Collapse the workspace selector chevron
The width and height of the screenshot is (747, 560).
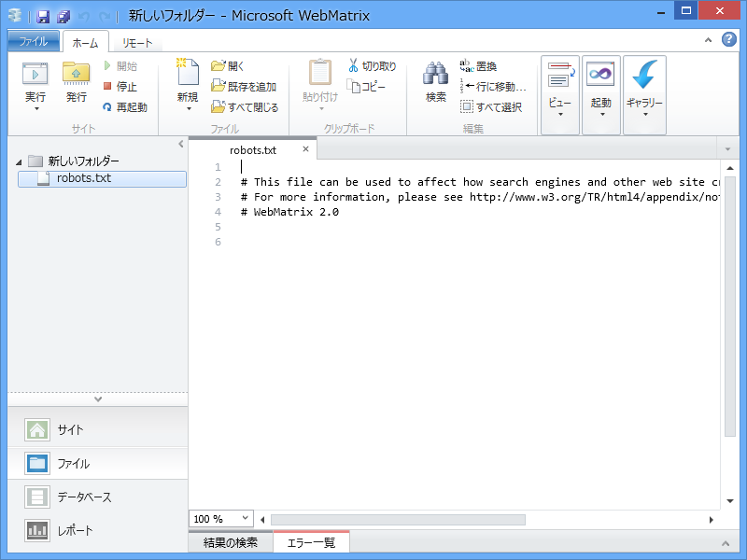click(98, 399)
